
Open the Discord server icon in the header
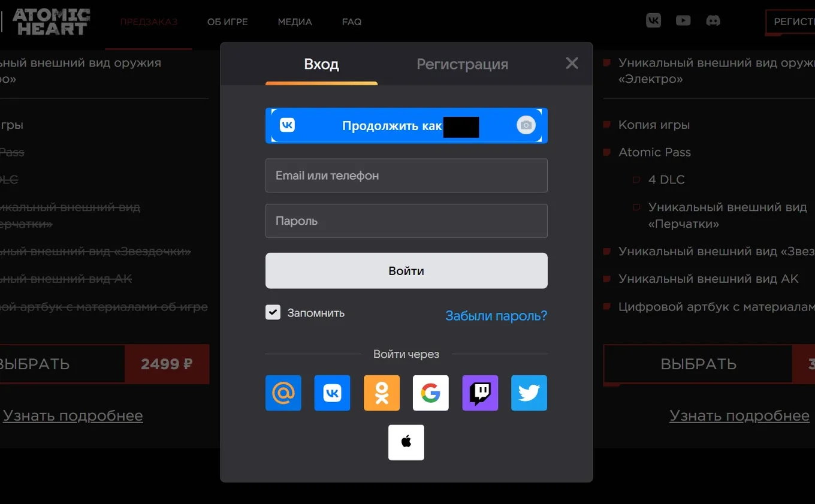point(713,21)
